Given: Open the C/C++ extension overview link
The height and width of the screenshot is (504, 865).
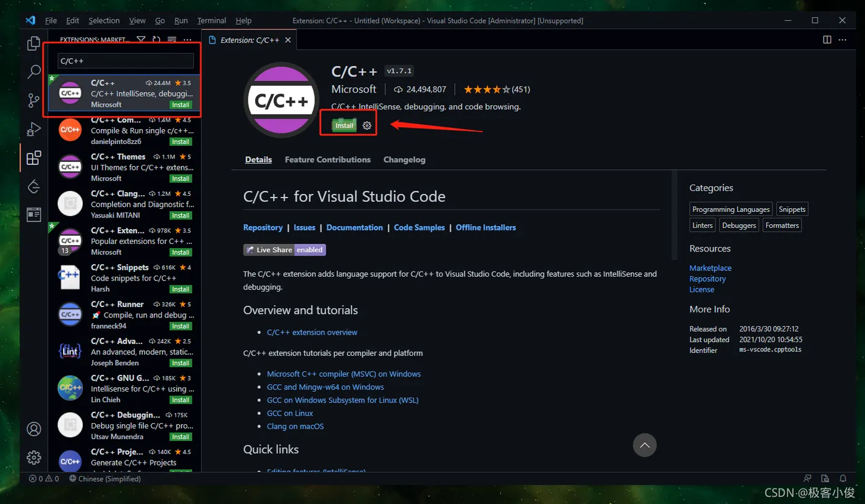Looking at the screenshot, I should tap(312, 332).
